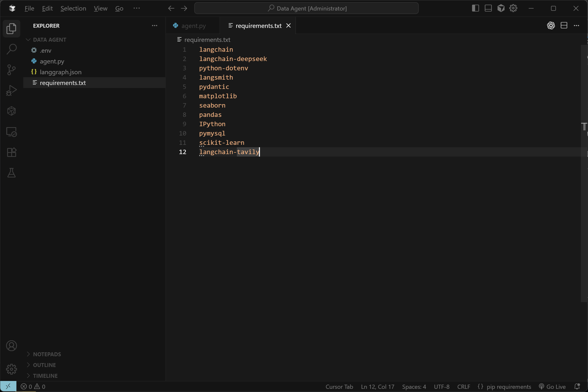Open the Testing flask icon
Image resolution: width=588 pixels, height=392 pixels.
(11, 173)
